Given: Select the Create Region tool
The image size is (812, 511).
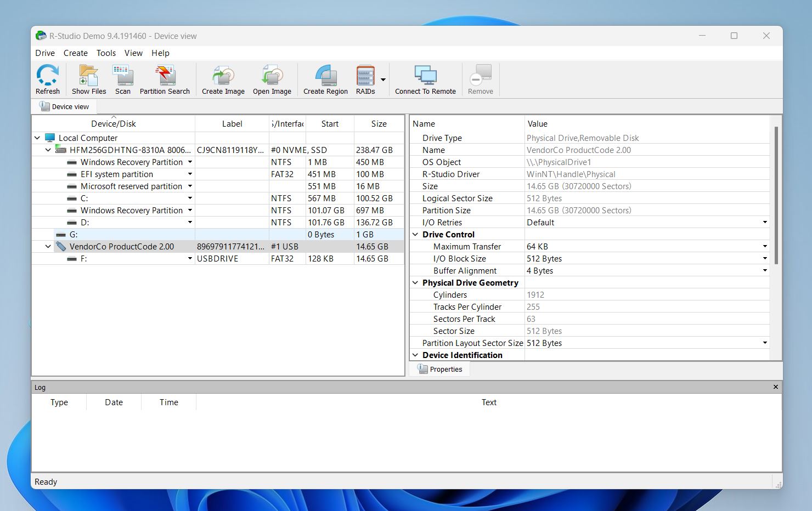Looking at the screenshot, I should coord(325,80).
